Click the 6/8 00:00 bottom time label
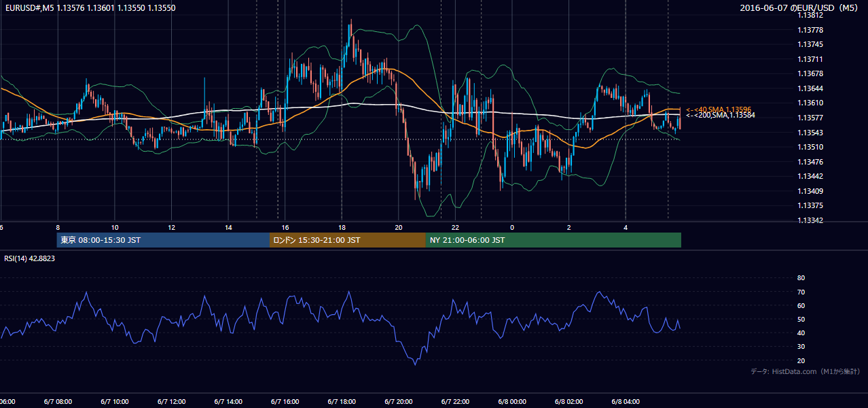The height and width of the screenshot is (408, 868). (513, 402)
